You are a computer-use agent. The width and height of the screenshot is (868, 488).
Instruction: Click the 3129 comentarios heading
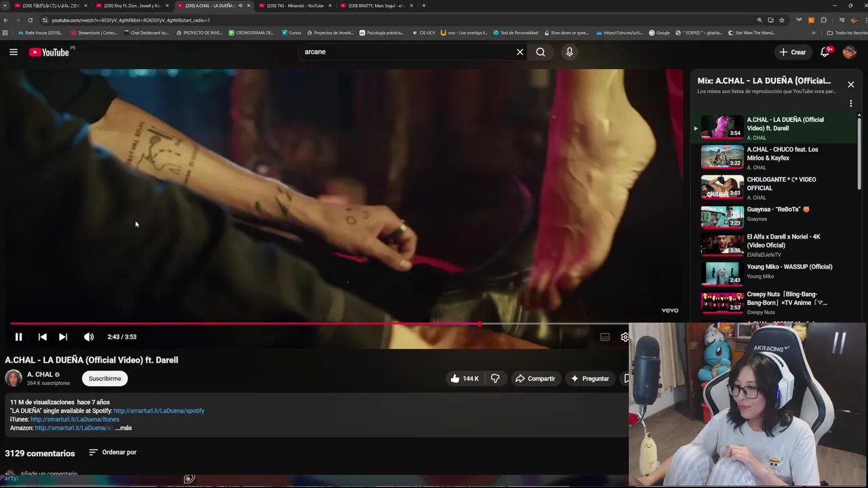point(40,453)
